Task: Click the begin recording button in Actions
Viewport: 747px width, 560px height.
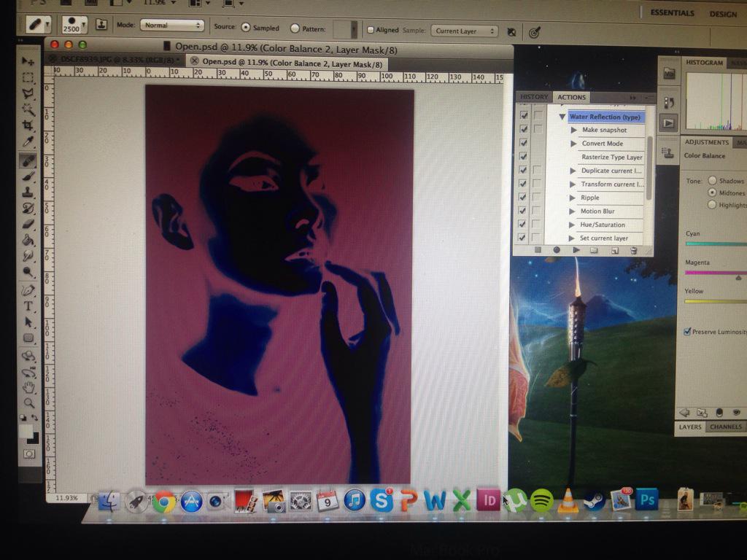Action: point(556,250)
